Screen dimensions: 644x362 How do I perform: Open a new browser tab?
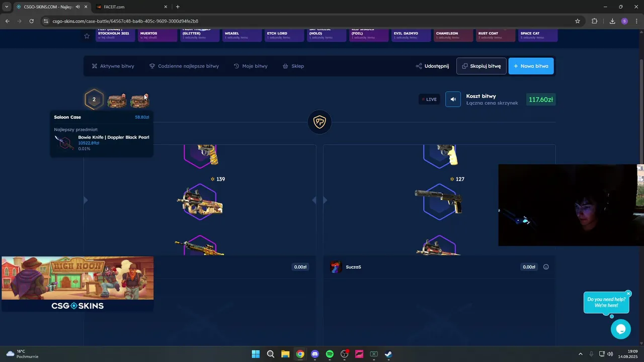tap(178, 7)
